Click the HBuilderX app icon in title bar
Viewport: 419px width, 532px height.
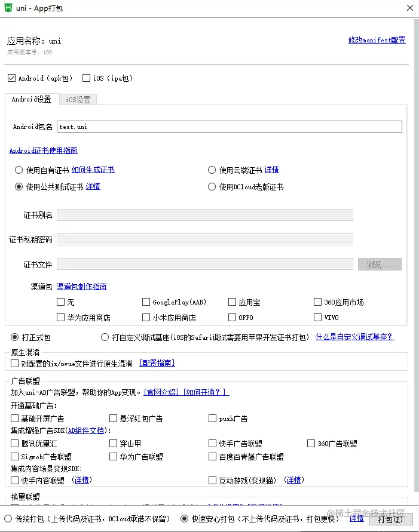tap(9, 8)
